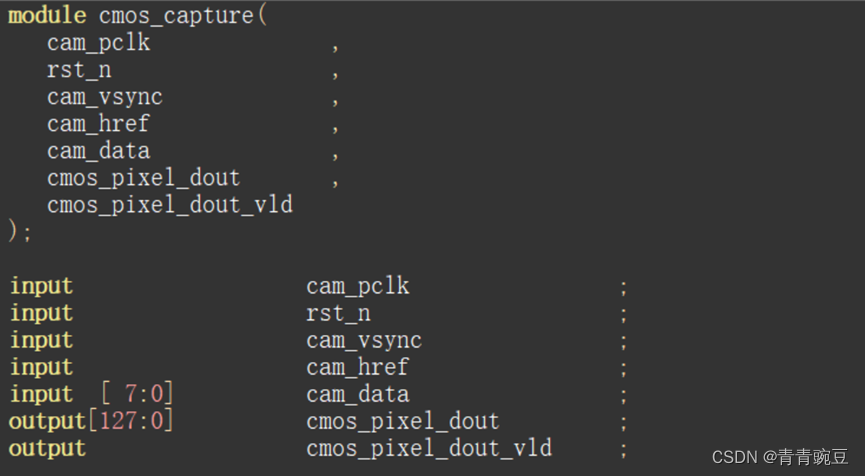Screen dimensions: 865x476
Task: Select cmos_pixel_dout in the output declaration
Action: [402, 421]
